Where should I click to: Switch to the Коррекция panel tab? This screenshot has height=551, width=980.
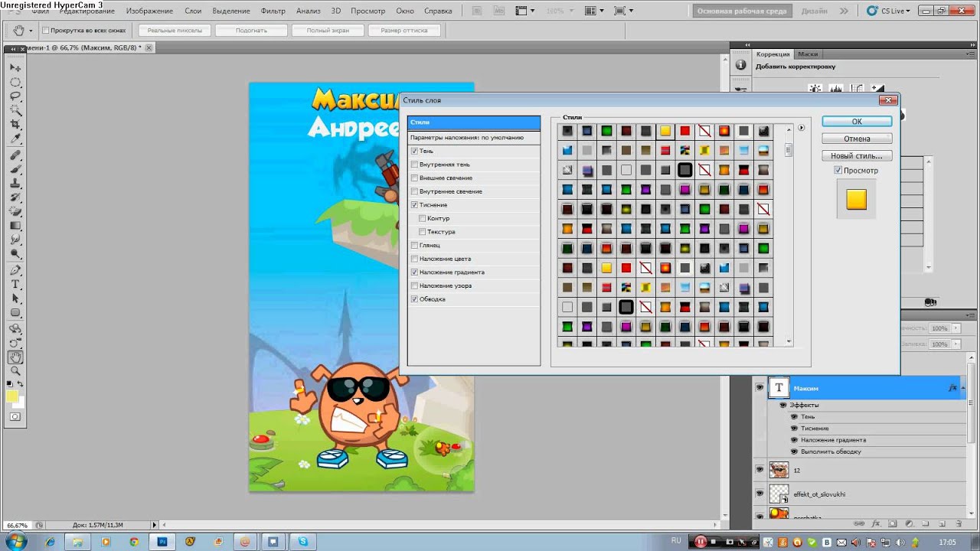(773, 54)
